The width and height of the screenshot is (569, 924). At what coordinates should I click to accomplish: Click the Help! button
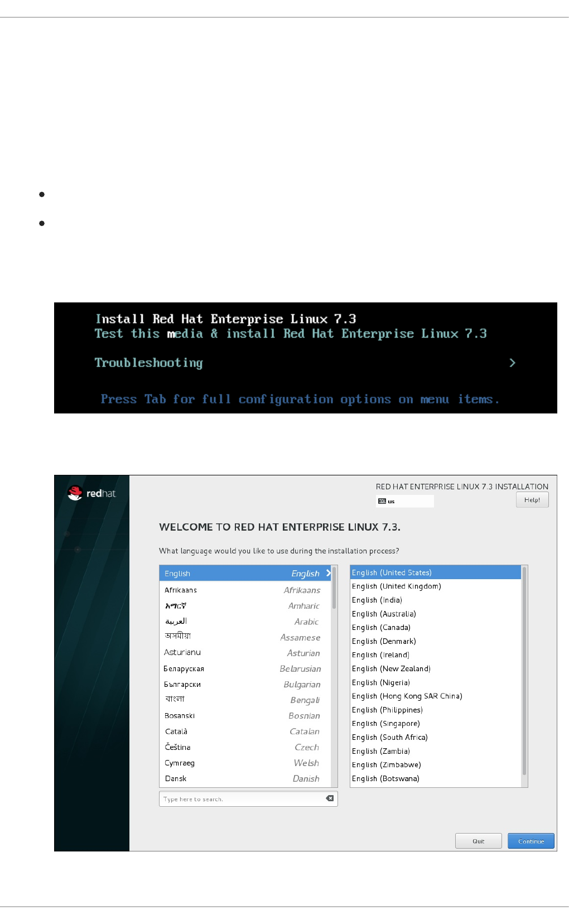(x=532, y=500)
